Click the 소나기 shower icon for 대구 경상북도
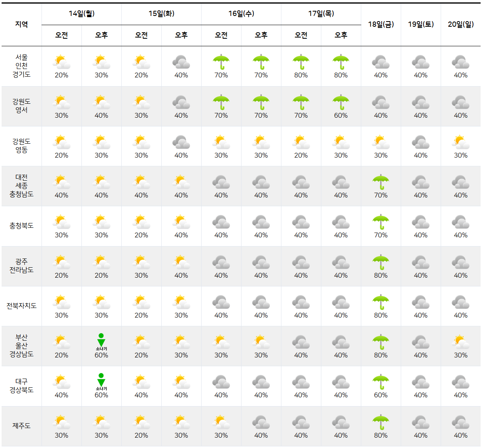 point(101,382)
